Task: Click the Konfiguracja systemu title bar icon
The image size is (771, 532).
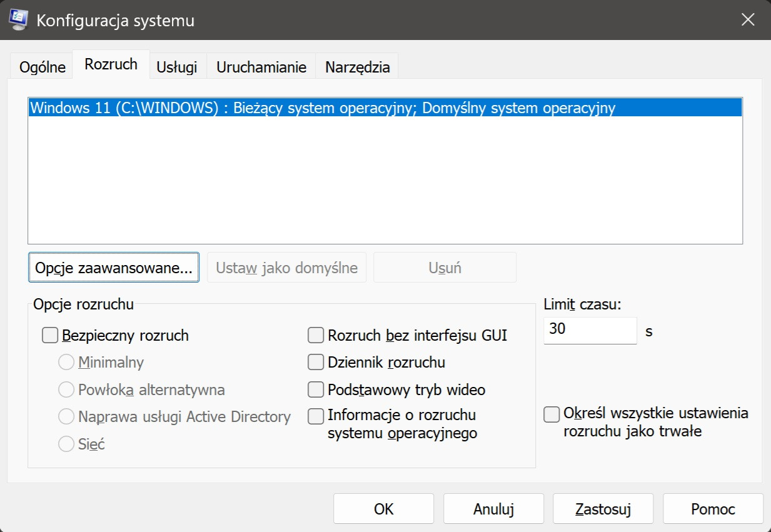Action: pyautogui.click(x=19, y=20)
